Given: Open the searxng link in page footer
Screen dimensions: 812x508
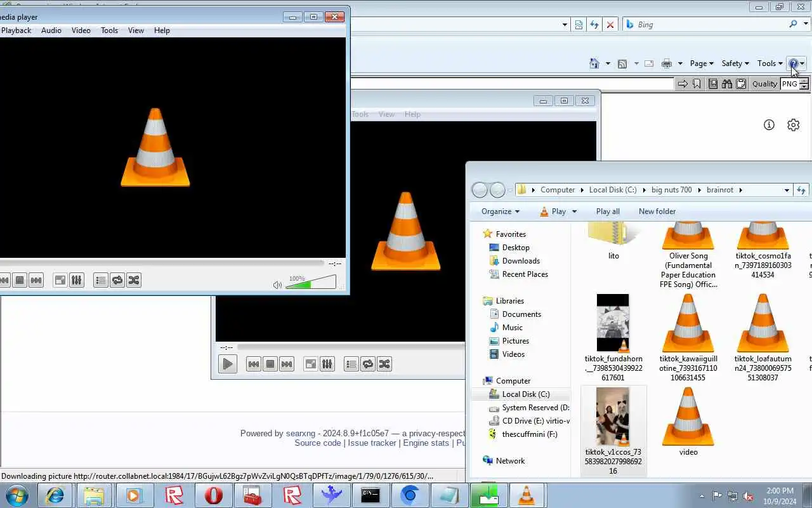Looking at the screenshot, I should pyautogui.click(x=300, y=433).
